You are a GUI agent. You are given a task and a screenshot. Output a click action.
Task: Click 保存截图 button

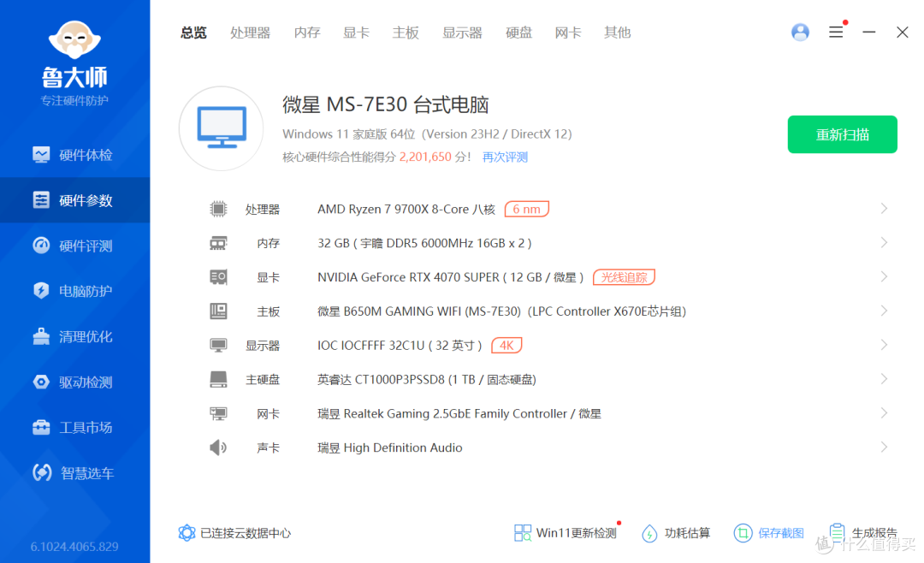[x=769, y=533]
